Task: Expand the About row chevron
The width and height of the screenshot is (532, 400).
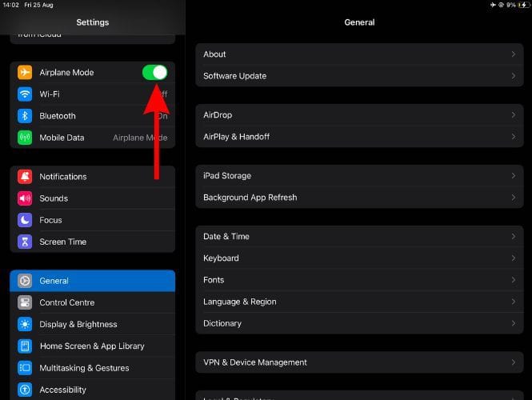Action: pos(513,54)
